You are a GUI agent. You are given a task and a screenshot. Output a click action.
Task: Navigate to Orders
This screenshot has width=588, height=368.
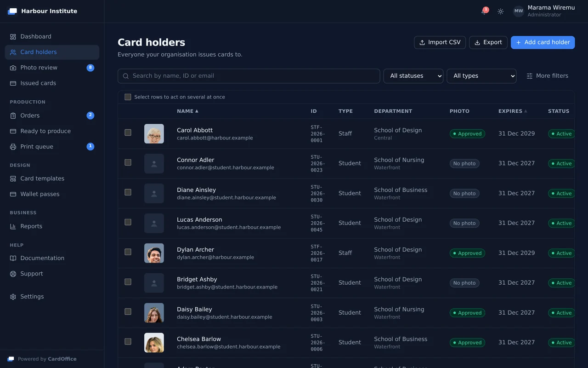point(52,115)
